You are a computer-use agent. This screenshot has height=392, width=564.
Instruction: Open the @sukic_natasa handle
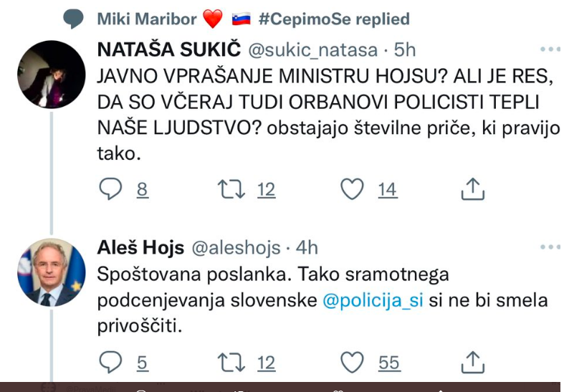[312, 50]
